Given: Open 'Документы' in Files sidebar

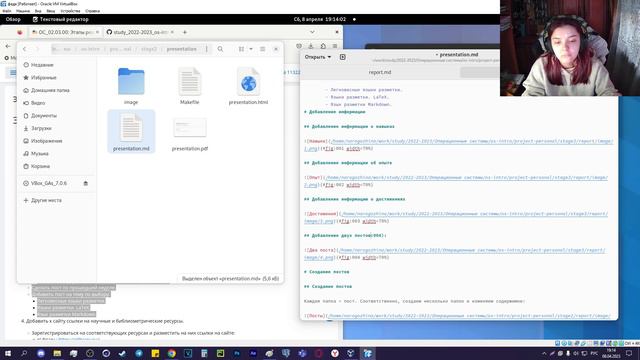Looking at the screenshot, I should pos(44,116).
